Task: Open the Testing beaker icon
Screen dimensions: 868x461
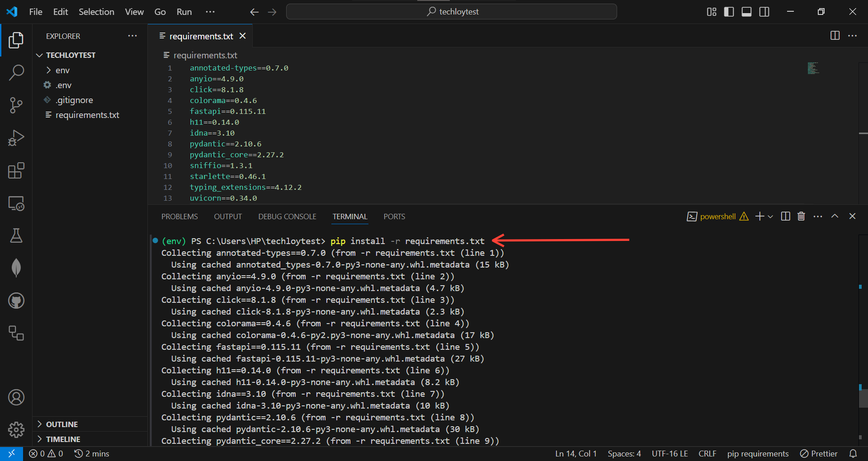Action: (16, 235)
